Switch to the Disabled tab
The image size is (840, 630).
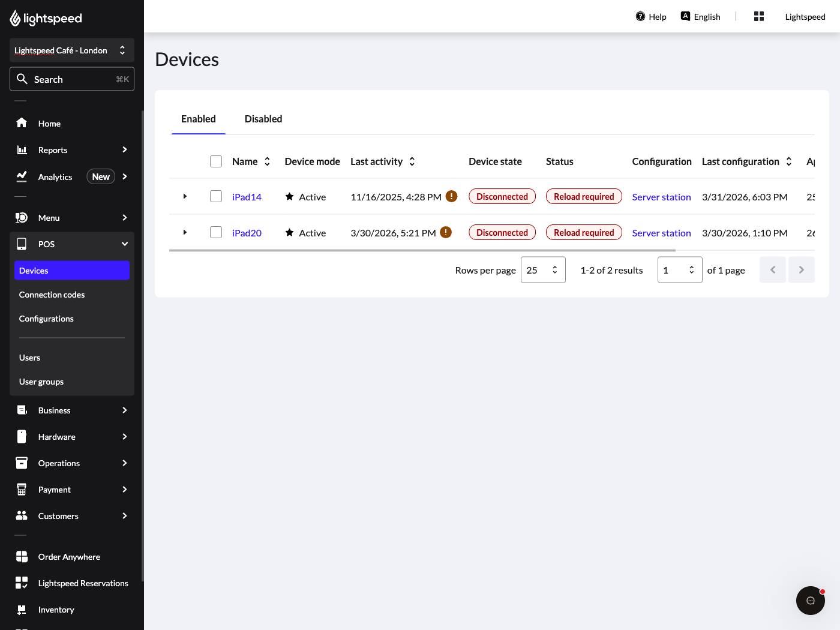[x=263, y=119]
